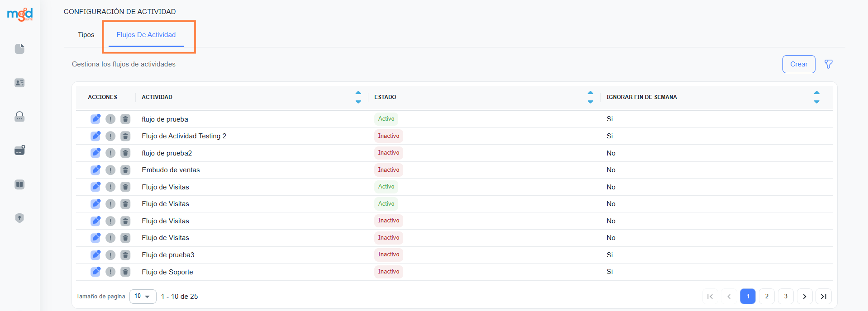This screenshot has height=311, width=868.
Task: Sort table by Actividad column
Action: (x=358, y=97)
